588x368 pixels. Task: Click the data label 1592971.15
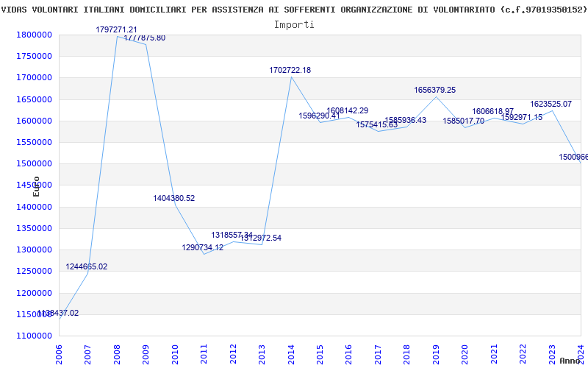point(522,118)
